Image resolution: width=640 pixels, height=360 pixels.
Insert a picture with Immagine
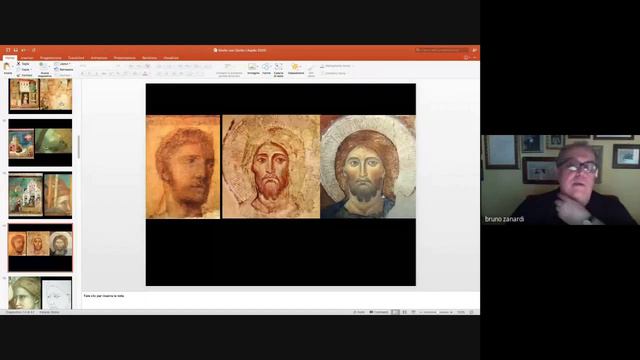[x=253, y=69]
